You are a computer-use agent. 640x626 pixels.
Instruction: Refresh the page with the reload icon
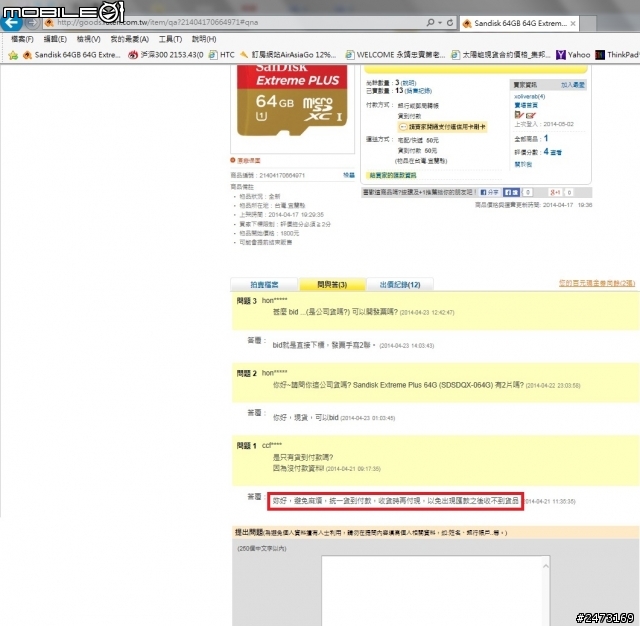(450, 23)
